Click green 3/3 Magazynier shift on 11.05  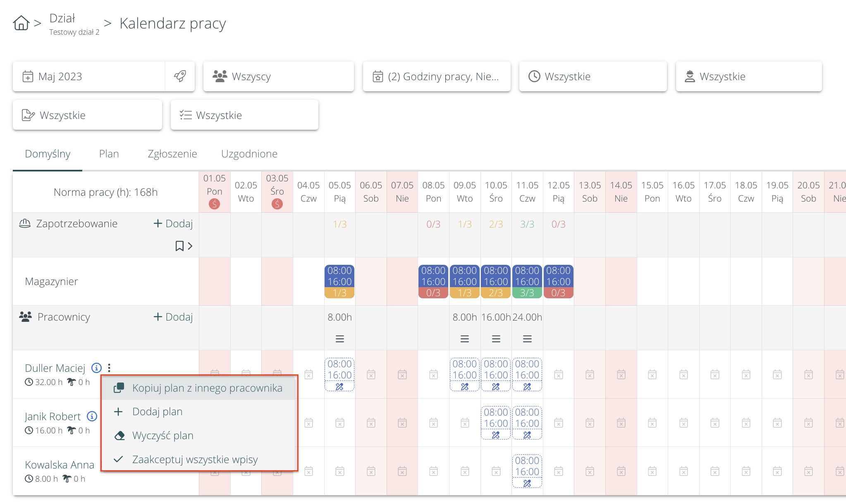(x=527, y=282)
